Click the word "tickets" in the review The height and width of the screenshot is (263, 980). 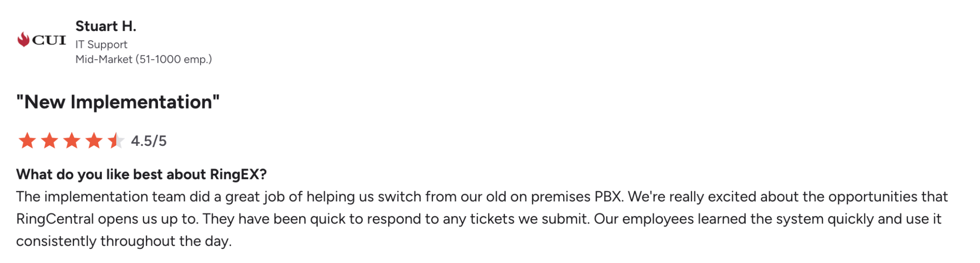click(x=492, y=219)
